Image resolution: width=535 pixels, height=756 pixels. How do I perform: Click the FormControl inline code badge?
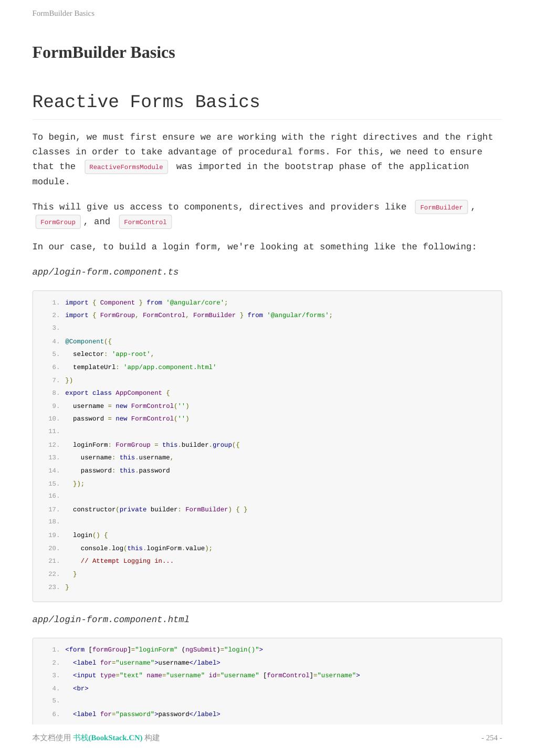[145, 222]
